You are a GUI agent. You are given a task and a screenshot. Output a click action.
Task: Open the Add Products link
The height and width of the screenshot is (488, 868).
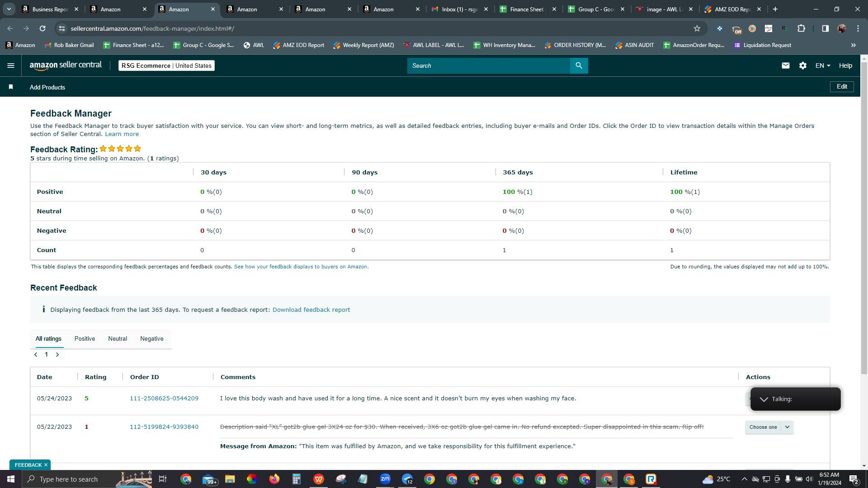(x=47, y=87)
